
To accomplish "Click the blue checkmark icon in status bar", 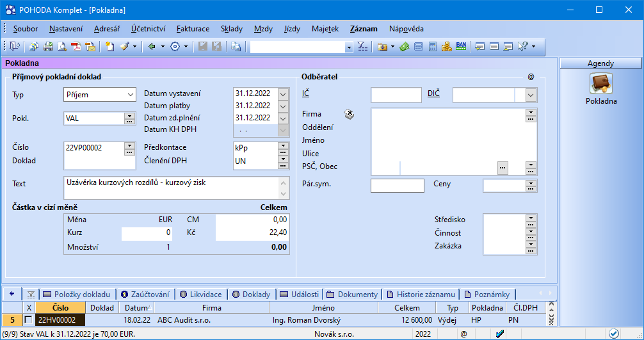I will tap(500, 334).
